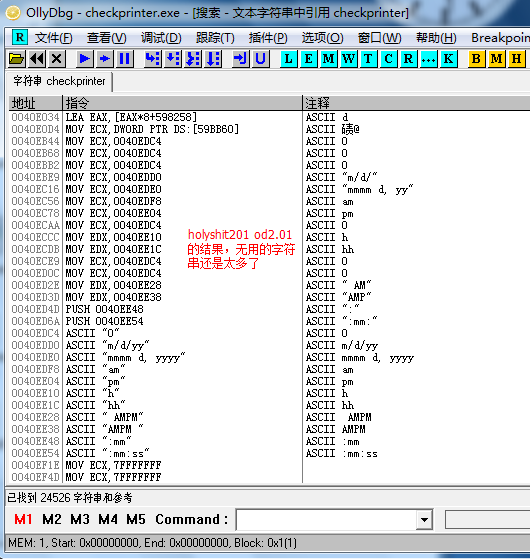The height and width of the screenshot is (559, 530).
Task: Select row PUSH 0040EE48
Action: click(269, 309)
